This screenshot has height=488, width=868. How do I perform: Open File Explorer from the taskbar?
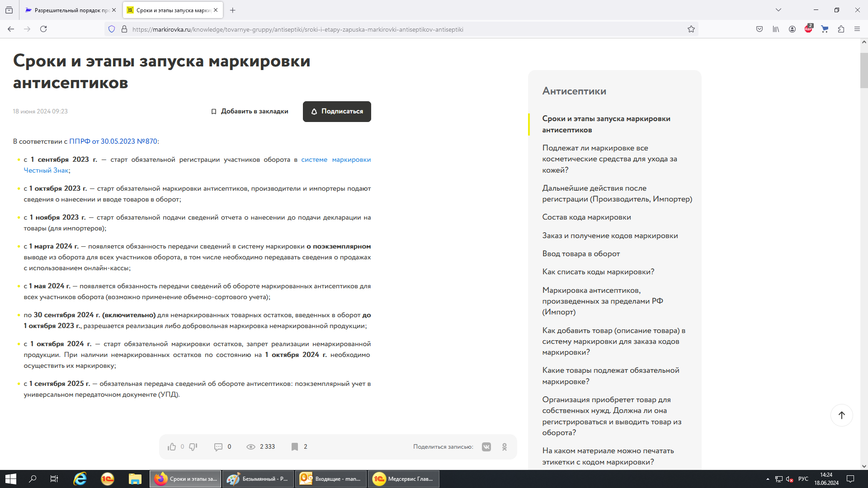135,479
